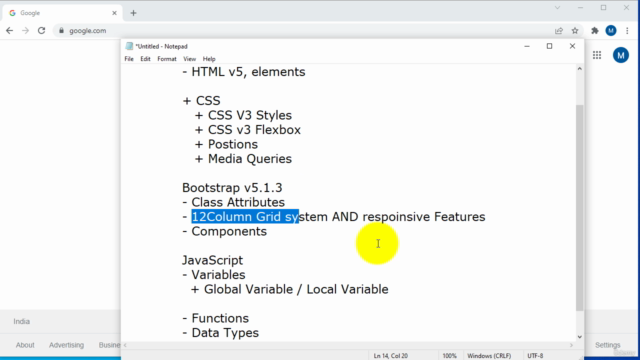
Task: Click 'Ln 14, Col 20' status entry
Action: [391, 356]
